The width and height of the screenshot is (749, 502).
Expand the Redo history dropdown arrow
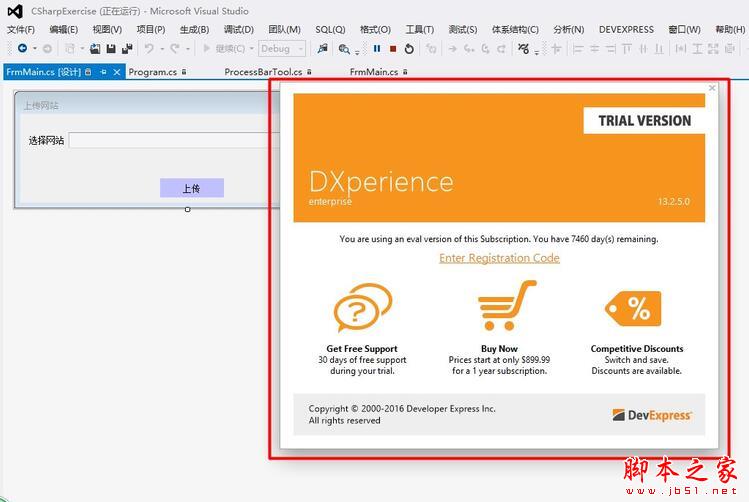[x=188, y=49]
